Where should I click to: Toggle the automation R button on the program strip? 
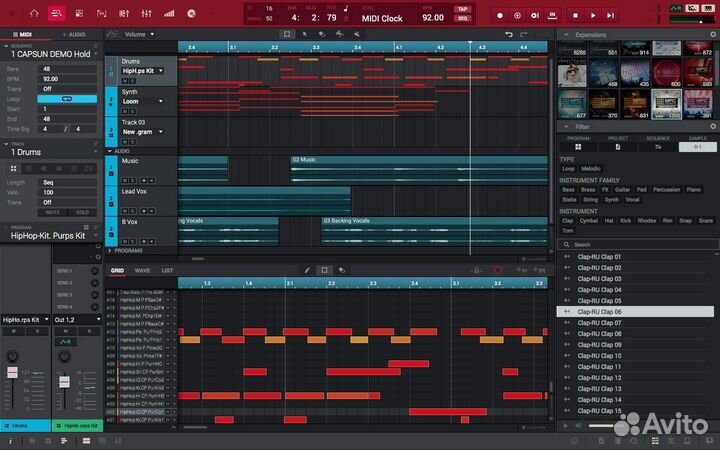66,342
